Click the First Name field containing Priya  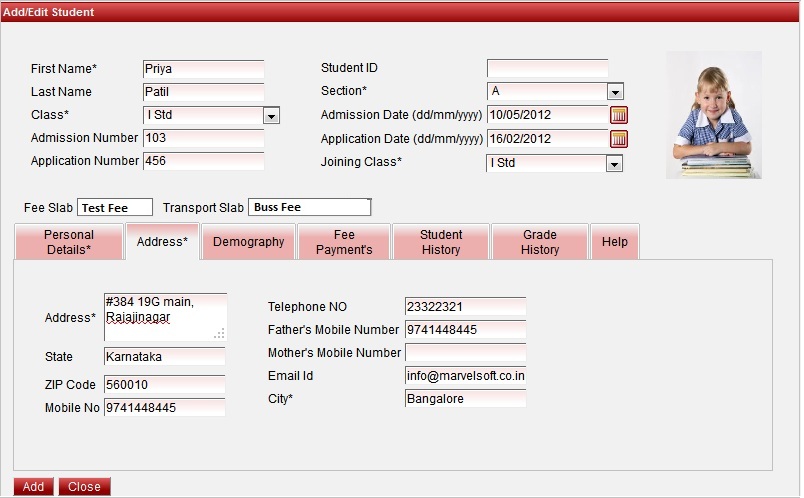click(203, 69)
